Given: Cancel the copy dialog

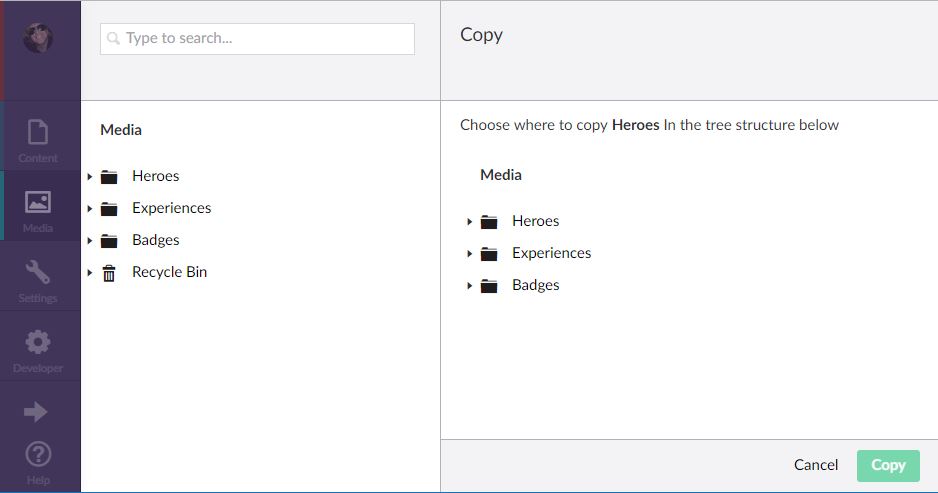Looking at the screenshot, I should pos(816,465).
